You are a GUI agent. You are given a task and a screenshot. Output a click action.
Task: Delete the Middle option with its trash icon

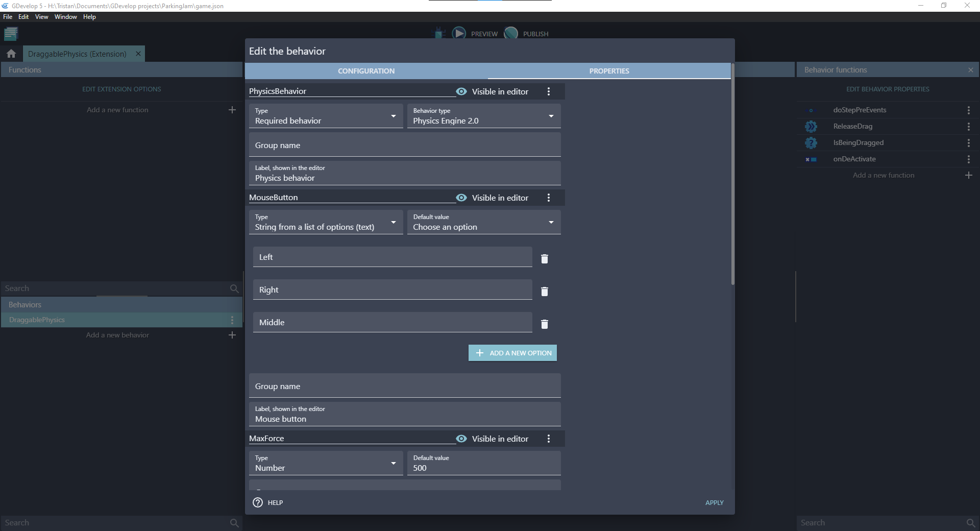click(544, 324)
